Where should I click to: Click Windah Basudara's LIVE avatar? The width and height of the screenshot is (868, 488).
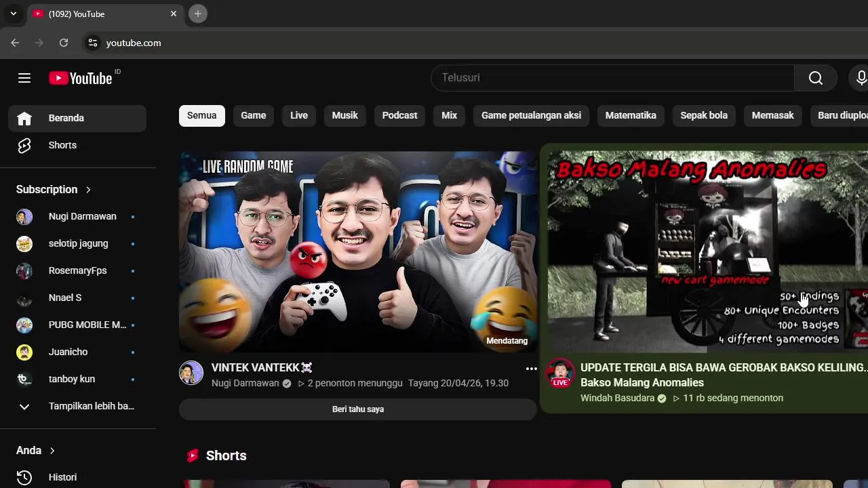[560, 373]
